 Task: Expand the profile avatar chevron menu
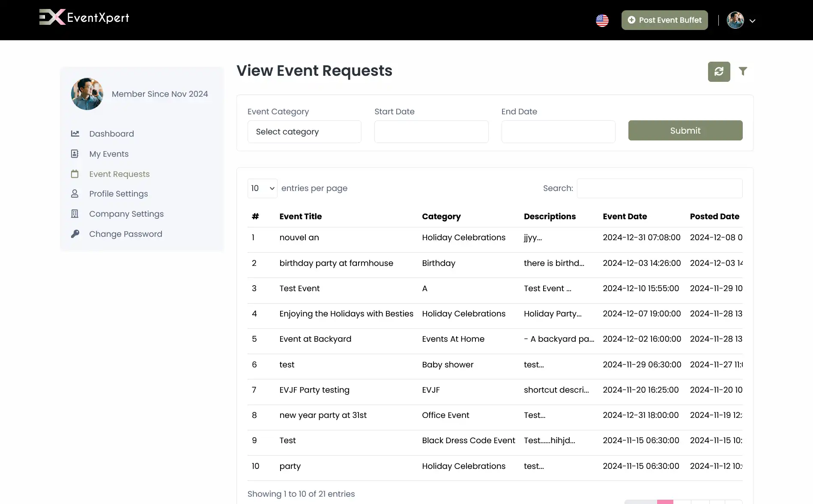coord(753,21)
